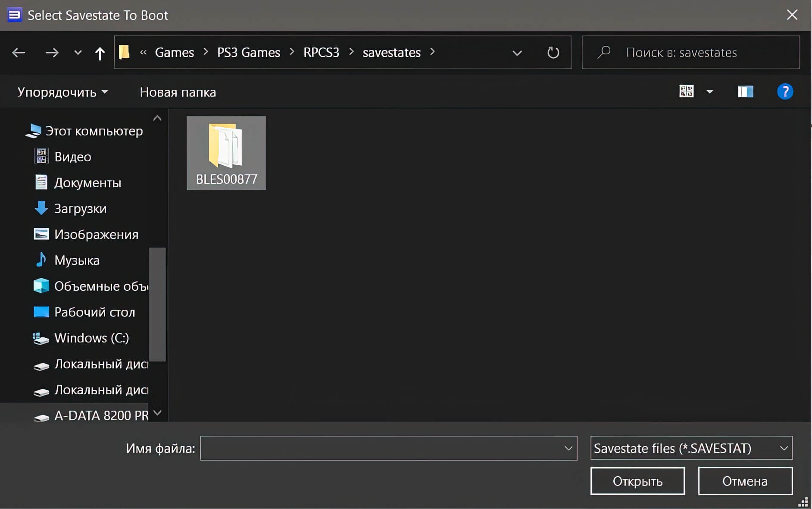Click the search magnifier icon
Image resolution: width=812 pixels, height=509 pixels.
(604, 52)
